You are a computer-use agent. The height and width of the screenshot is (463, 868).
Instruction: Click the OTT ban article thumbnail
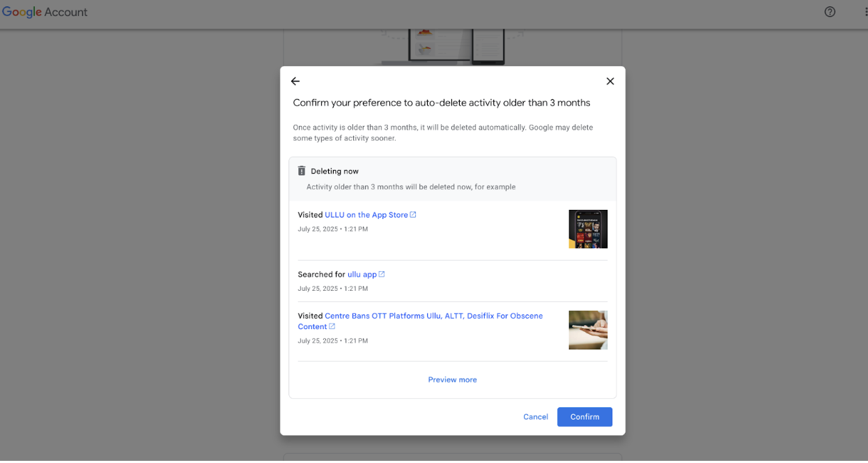pyautogui.click(x=587, y=330)
